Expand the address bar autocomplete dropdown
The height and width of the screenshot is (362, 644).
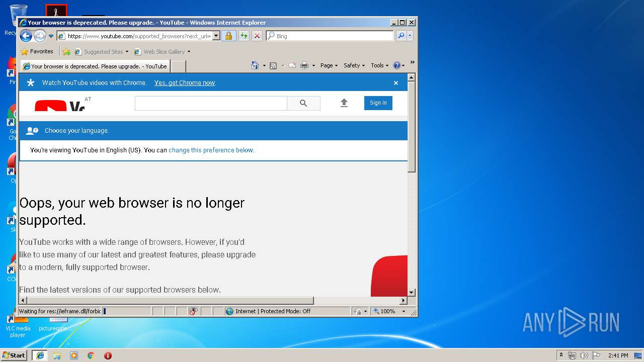(216, 36)
